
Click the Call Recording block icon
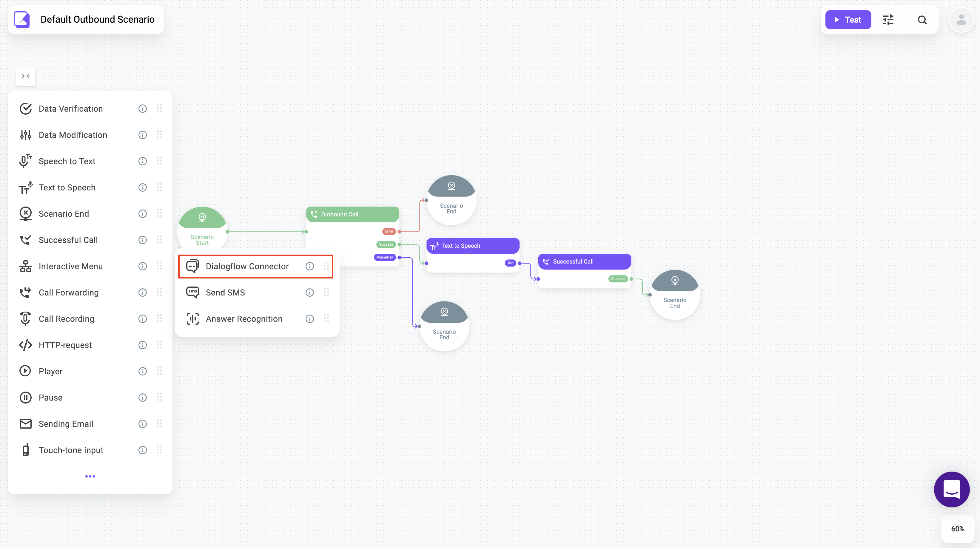25,319
